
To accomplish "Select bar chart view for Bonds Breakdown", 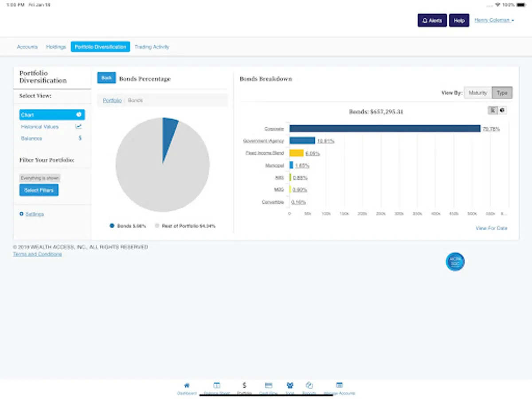I will (493, 110).
